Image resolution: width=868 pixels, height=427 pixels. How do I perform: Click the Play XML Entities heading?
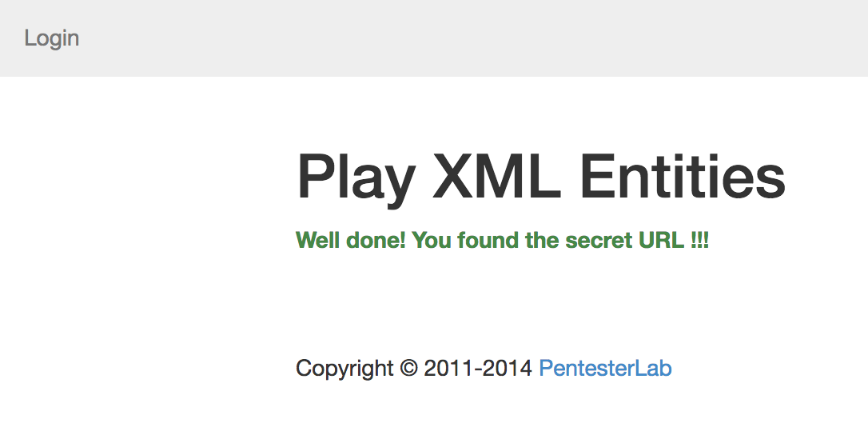[541, 178]
